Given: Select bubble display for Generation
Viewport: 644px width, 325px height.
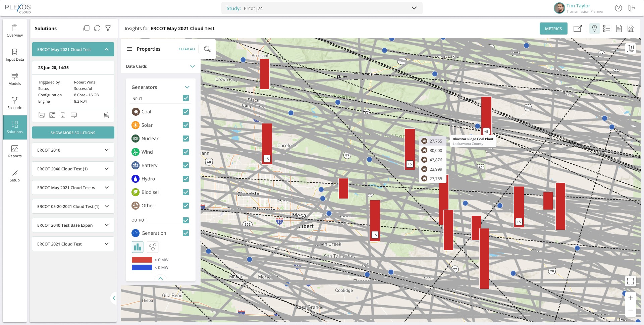Looking at the screenshot, I should (153, 247).
